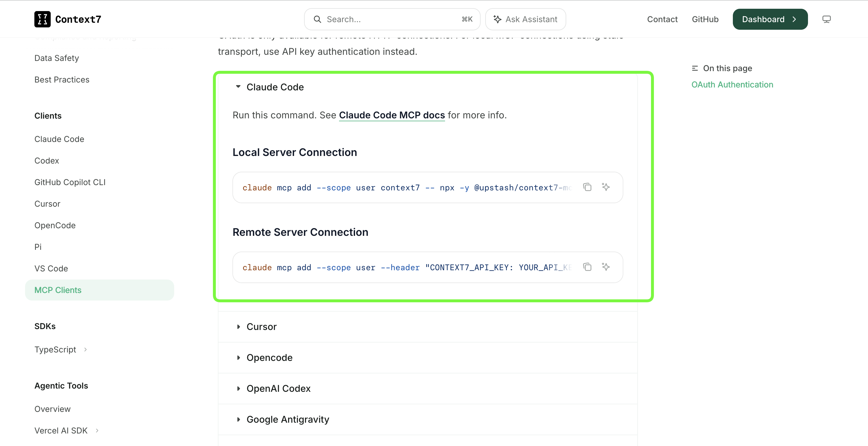868x446 pixels.
Task: Open the Agentic Tools Overview page
Action: coord(52,409)
